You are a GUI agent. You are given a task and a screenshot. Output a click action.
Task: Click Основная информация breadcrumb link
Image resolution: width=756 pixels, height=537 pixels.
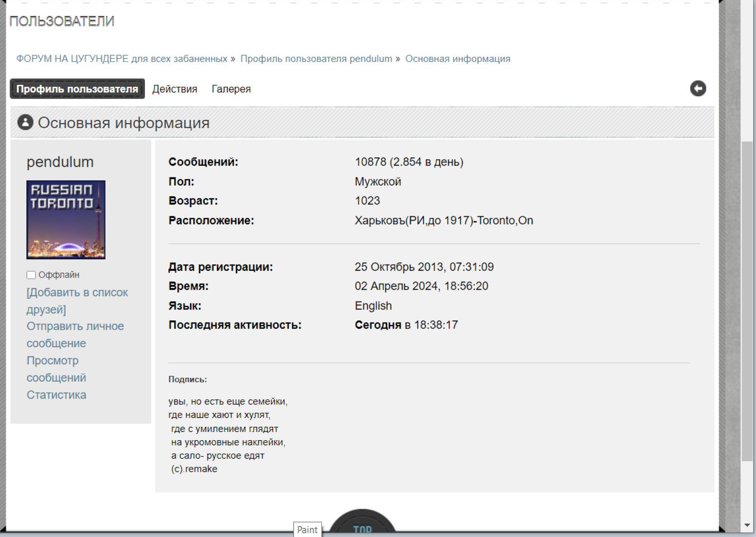[x=458, y=58]
